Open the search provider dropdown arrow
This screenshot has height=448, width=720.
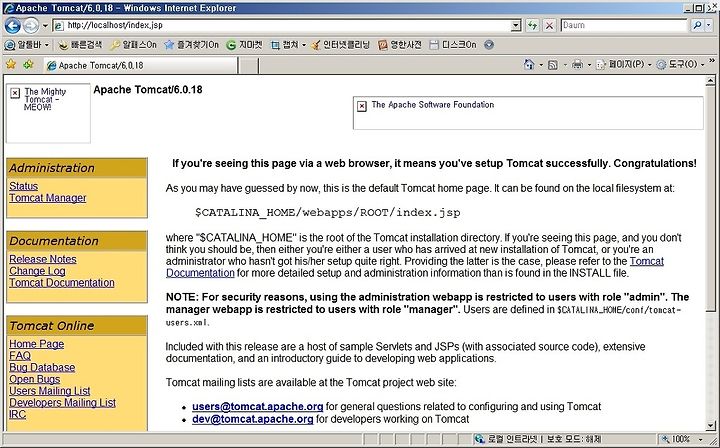pos(709,25)
